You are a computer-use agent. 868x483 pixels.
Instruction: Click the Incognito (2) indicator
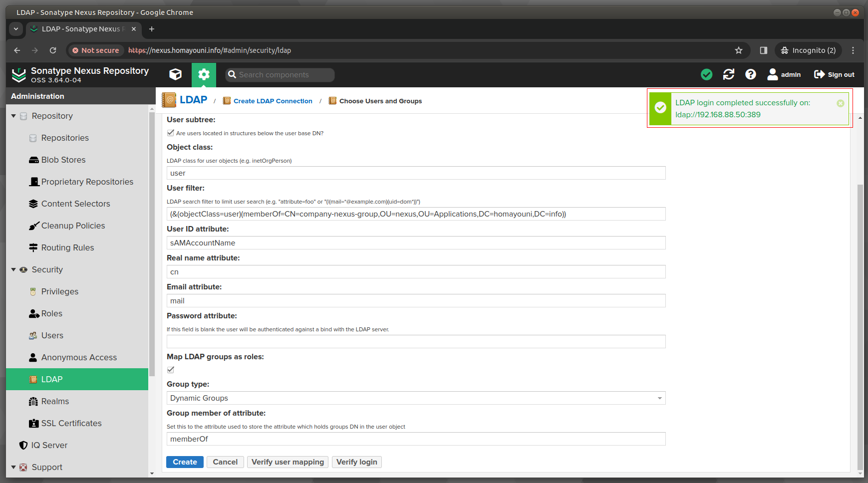[809, 50]
